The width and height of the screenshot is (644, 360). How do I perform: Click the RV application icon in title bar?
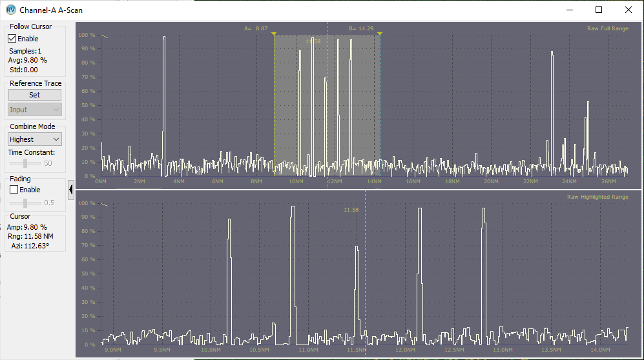click(x=10, y=10)
